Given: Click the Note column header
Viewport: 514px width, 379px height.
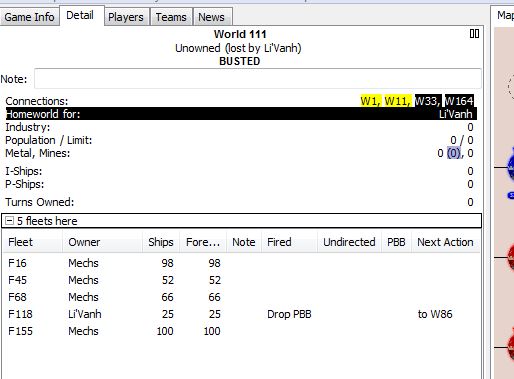Looking at the screenshot, I should (x=244, y=242).
